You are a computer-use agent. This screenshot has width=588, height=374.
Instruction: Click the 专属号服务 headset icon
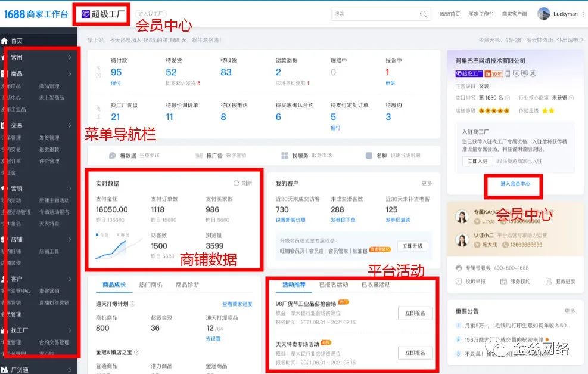(459, 268)
